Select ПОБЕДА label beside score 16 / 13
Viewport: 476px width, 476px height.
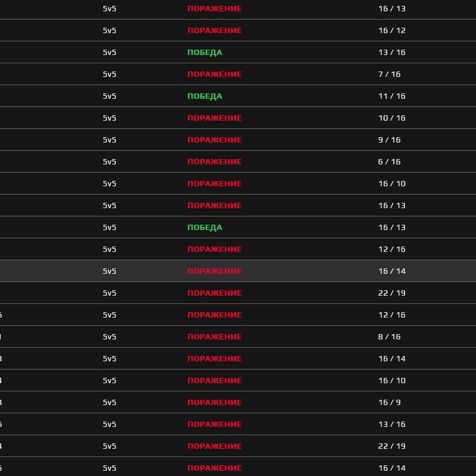[205, 227]
